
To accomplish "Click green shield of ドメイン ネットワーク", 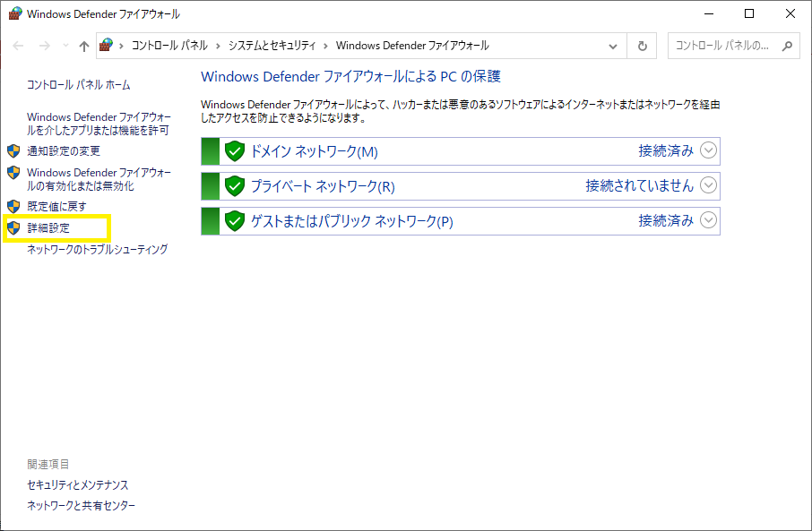I will (x=235, y=151).
